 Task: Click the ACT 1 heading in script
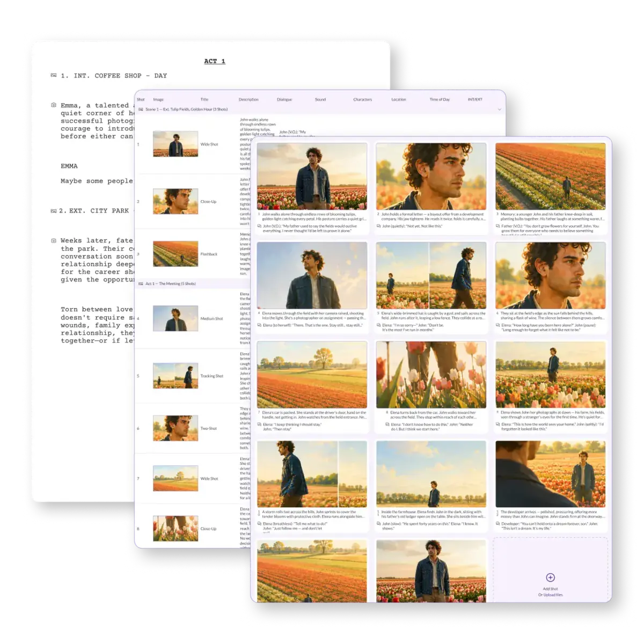(x=215, y=61)
